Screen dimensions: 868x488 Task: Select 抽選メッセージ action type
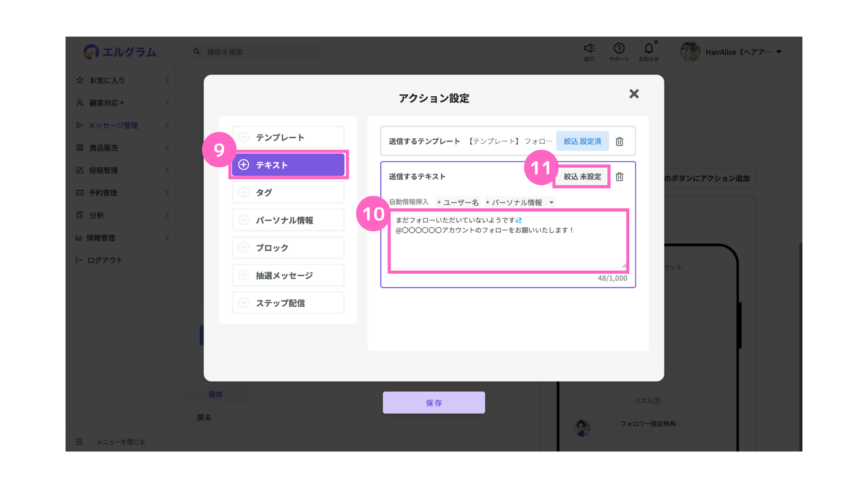click(288, 275)
